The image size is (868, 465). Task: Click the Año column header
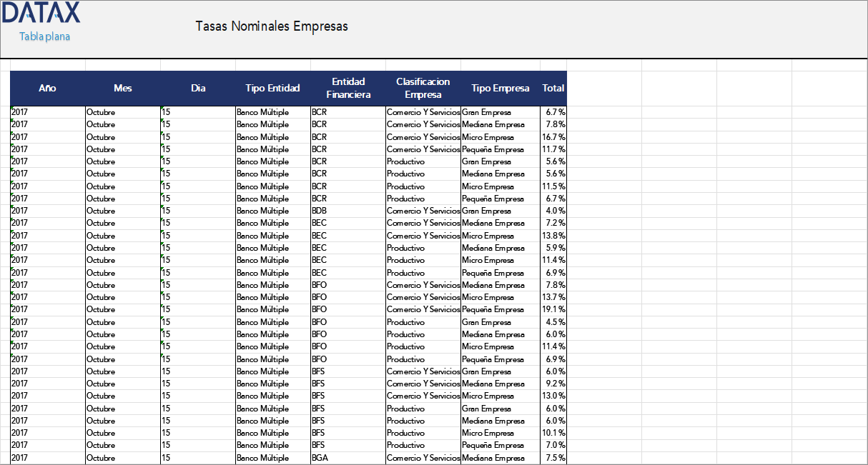pos(47,89)
